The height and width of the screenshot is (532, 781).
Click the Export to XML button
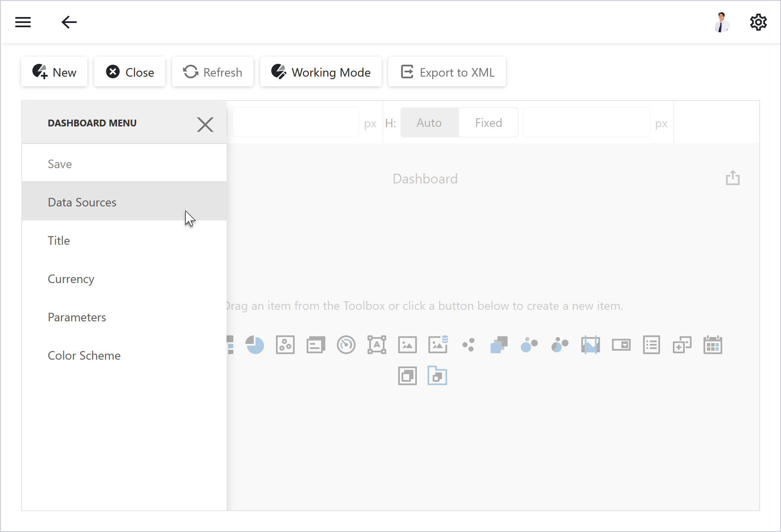click(x=447, y=72)
